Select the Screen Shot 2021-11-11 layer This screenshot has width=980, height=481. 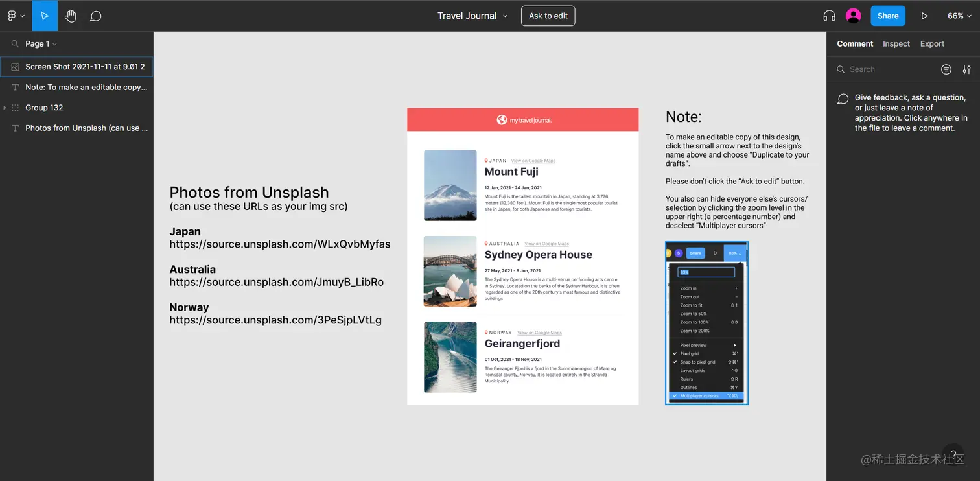point(76,67)
